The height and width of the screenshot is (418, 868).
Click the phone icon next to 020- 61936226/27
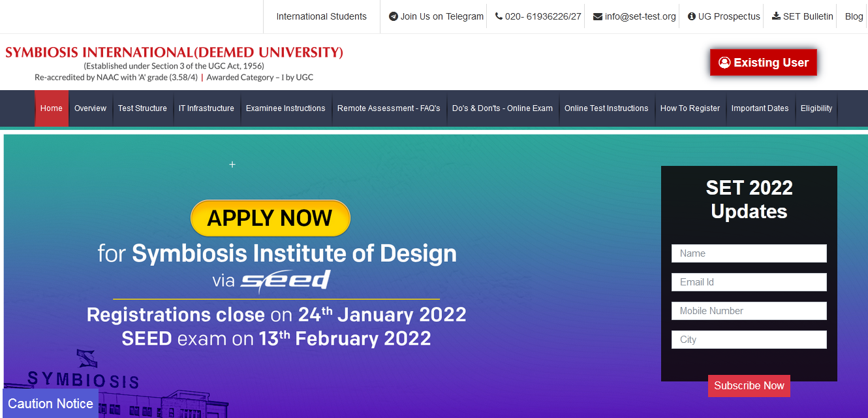point(499,17)
